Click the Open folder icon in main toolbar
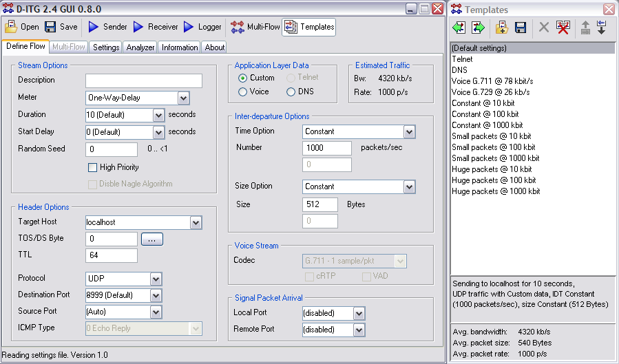The image size is (619, 364). click(10, 26)
